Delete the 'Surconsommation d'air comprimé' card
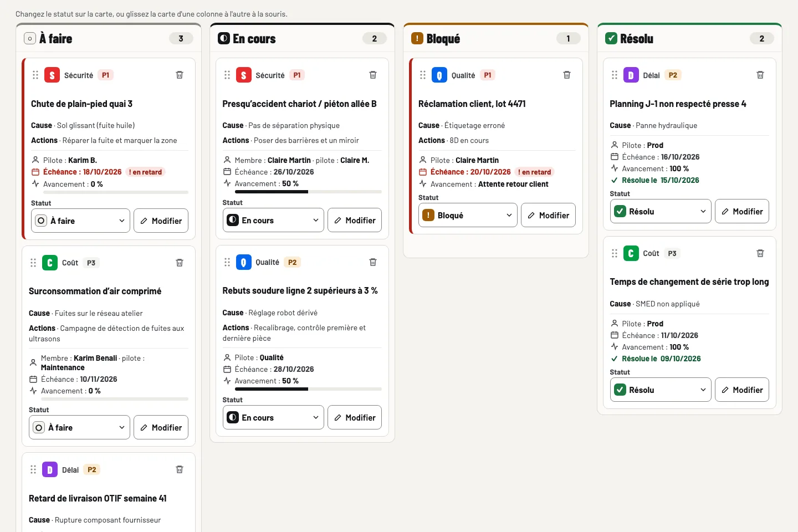798x532 pixels. (180, 263)
